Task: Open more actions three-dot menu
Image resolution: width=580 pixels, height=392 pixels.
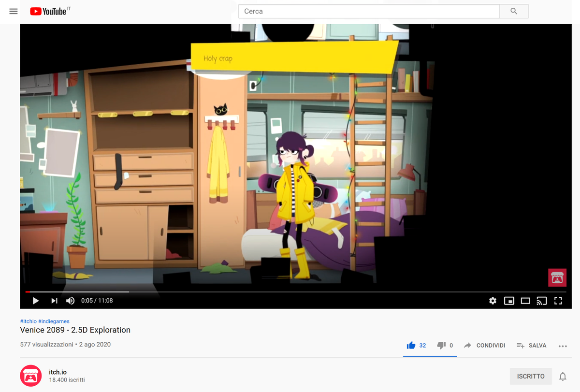Action: tap(563, 346)
